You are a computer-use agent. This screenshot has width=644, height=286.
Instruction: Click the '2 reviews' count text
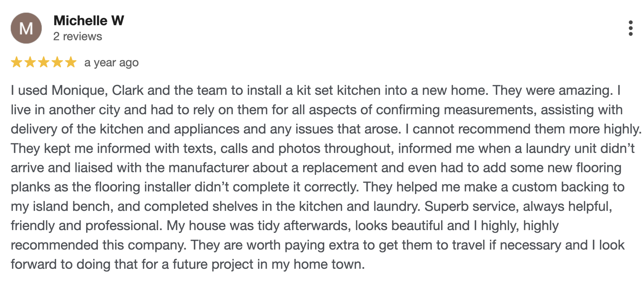(78, 36)
